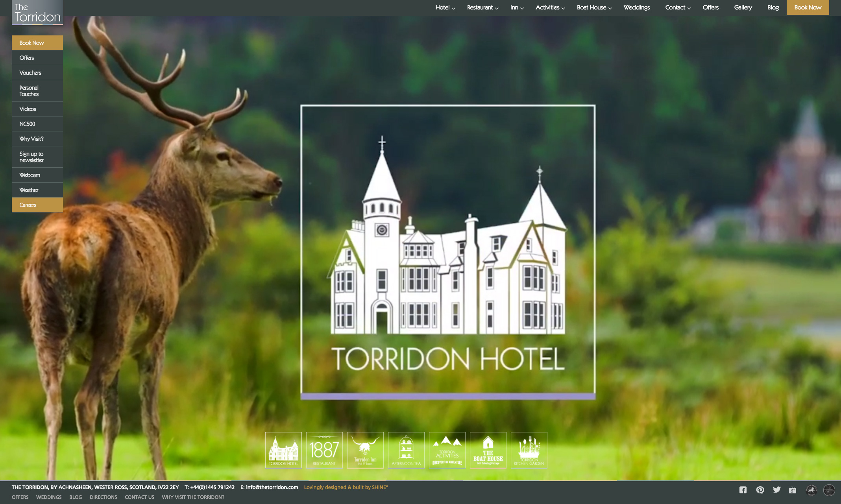The image size is (841, 504).
Task: Open BLOG footer link
Action: point(76,497)
